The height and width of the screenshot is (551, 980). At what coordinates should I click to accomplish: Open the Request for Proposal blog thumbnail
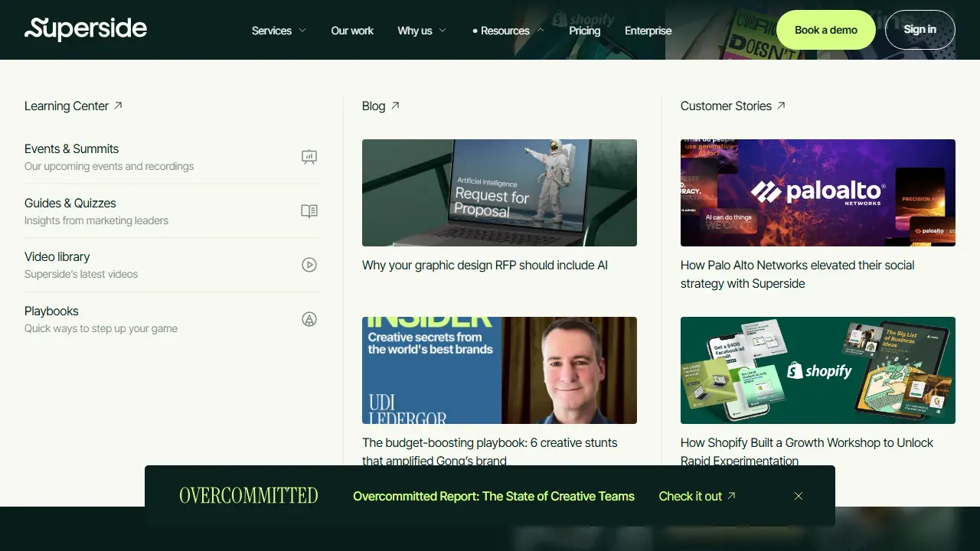pos(499,193)
